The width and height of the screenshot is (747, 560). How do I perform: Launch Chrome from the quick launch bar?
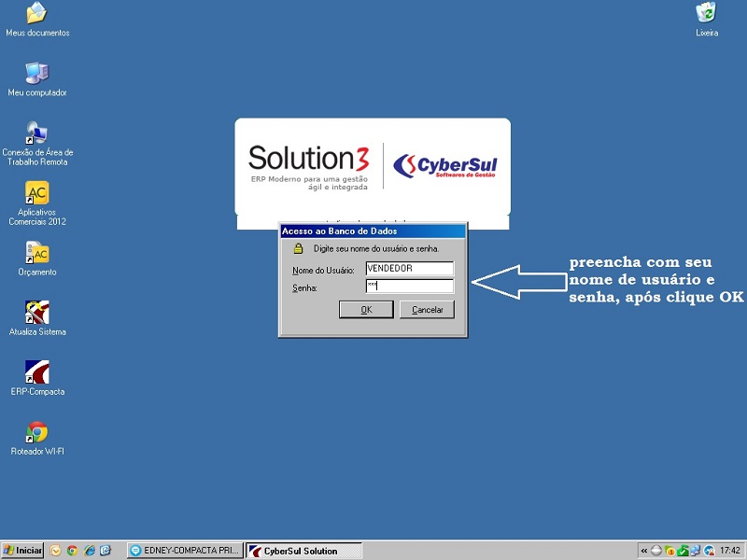73,551
